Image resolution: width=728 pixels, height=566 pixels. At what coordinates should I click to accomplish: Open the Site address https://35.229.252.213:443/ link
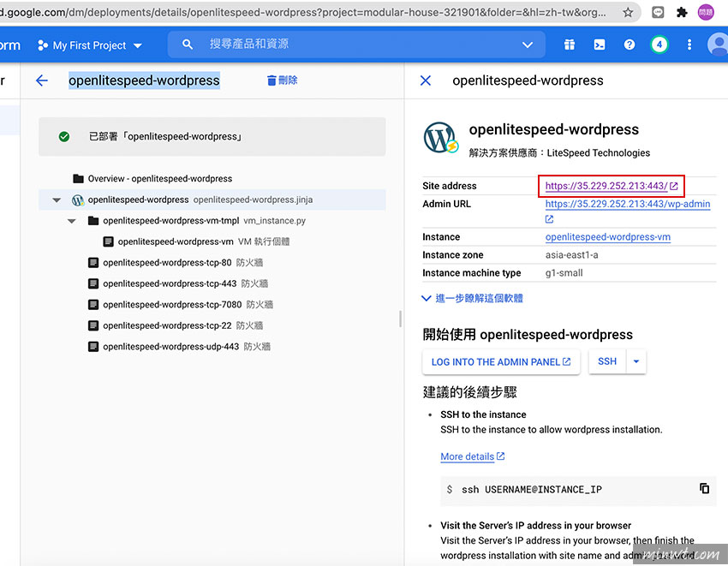tap(606, 186)
